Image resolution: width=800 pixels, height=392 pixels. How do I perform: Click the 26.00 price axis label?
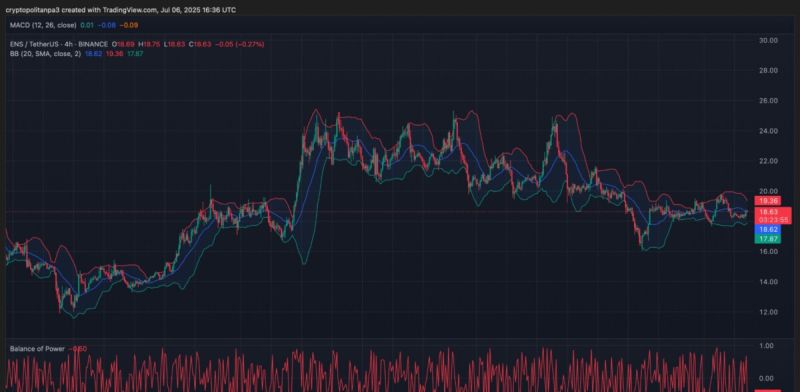click(x=768, y=101)
